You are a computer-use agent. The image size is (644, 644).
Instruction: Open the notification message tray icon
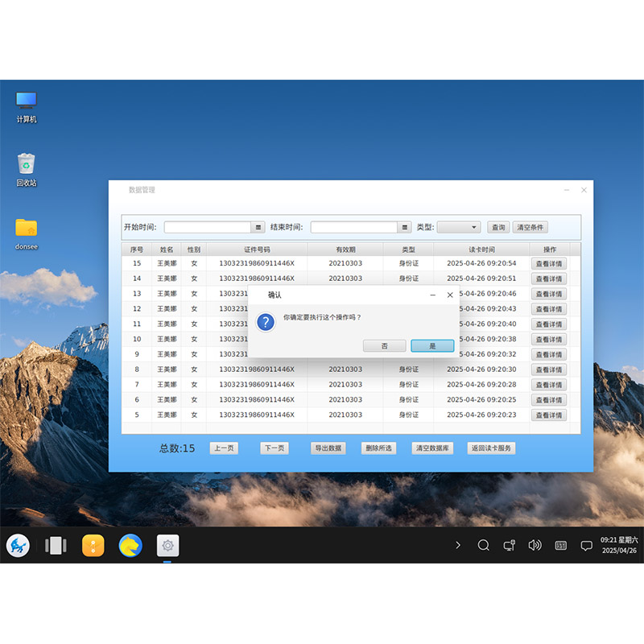coord(586,546)
